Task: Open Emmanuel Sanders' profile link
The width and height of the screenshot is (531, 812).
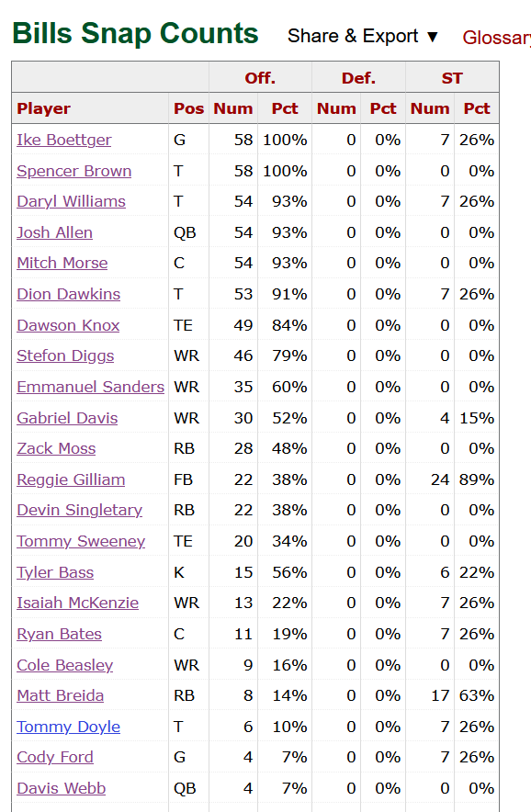Action: [90, 387]
